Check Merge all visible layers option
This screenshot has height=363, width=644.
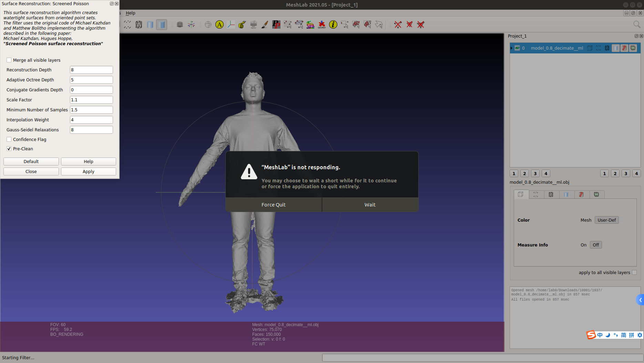tap(9, 60)
